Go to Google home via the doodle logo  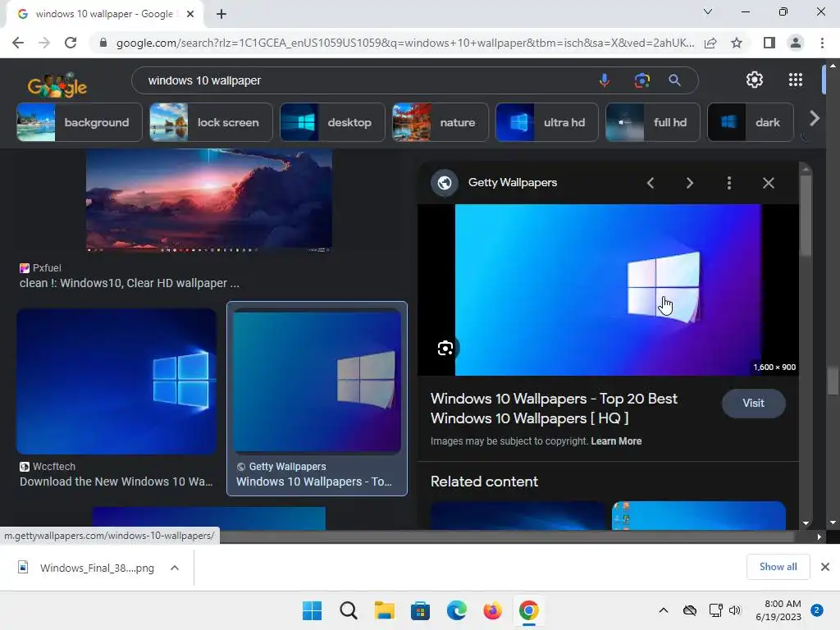pos(57,85)
